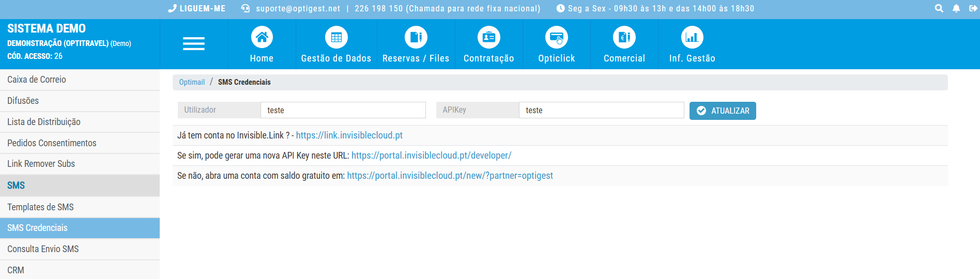Open Reservas / Files icon

pos(416,37)
